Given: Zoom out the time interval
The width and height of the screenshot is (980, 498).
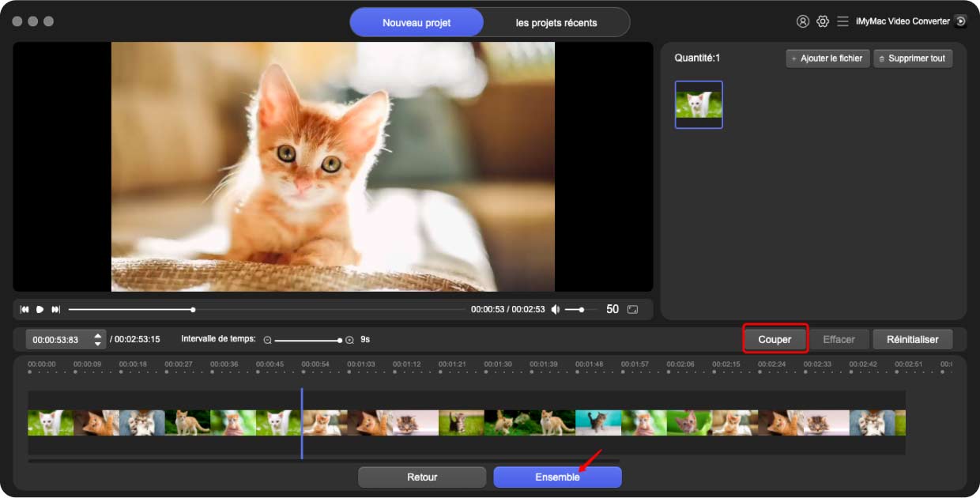Looking at the screenshot, I should 267,340.
